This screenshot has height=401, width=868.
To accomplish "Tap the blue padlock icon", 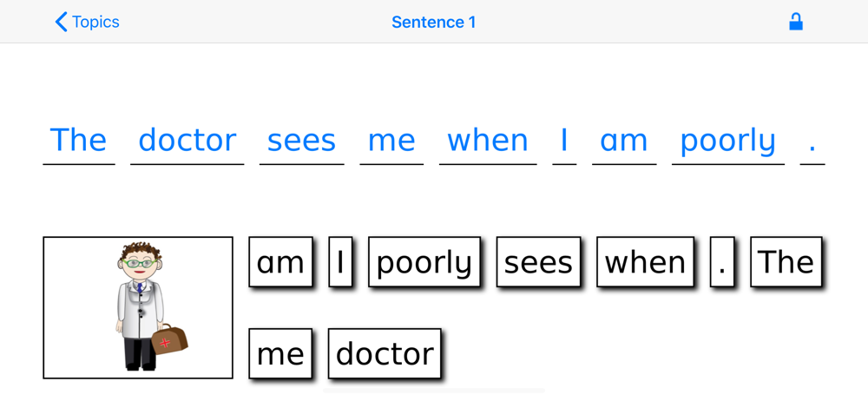I will 795,23.
